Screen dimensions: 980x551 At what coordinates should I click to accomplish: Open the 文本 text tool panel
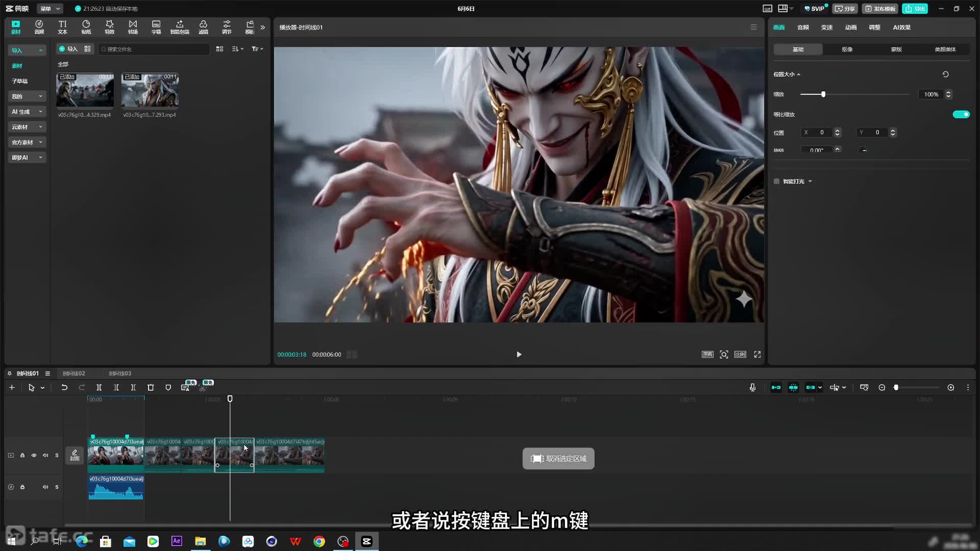pyautogui.click(x=62, y=27)
